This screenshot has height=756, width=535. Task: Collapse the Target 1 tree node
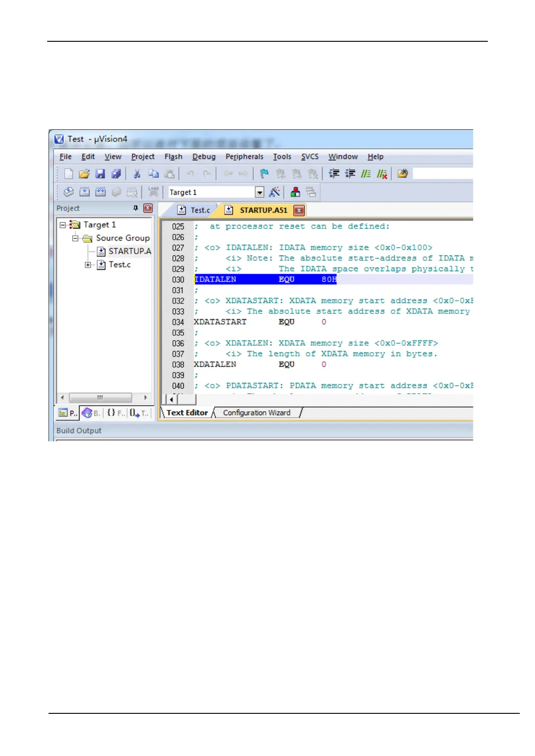click(63, 225)
